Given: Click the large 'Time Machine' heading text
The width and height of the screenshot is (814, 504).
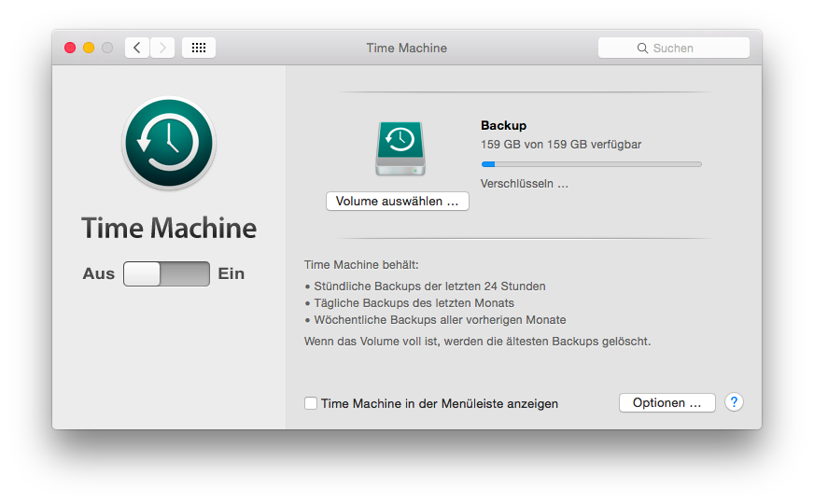Looking at the screenshot, I should (169, 228).
